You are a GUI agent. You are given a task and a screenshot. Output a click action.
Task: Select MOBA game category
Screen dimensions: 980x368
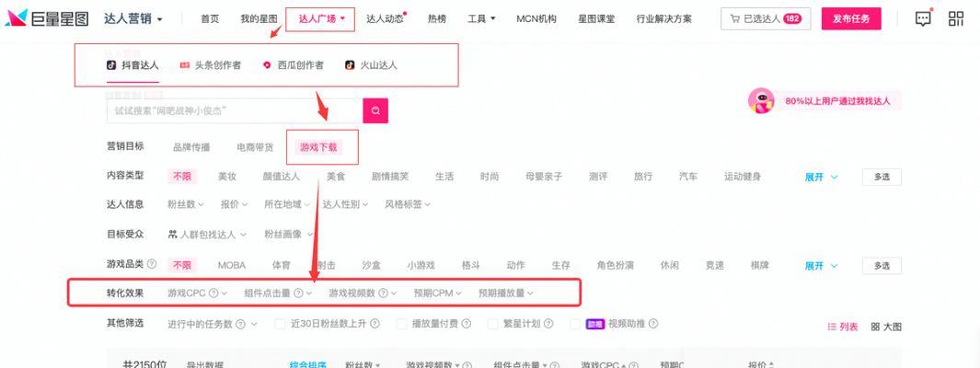tap(232, 265)
